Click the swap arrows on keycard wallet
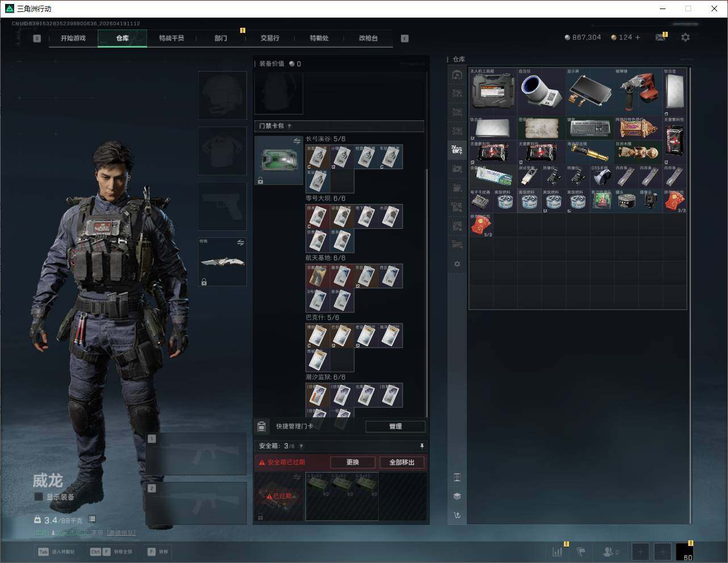 [x=296, y=141]
